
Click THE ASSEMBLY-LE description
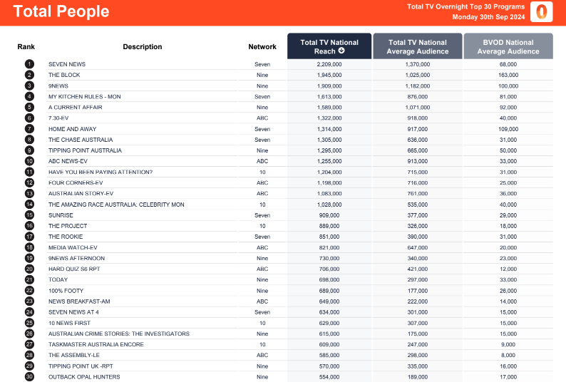74,355
